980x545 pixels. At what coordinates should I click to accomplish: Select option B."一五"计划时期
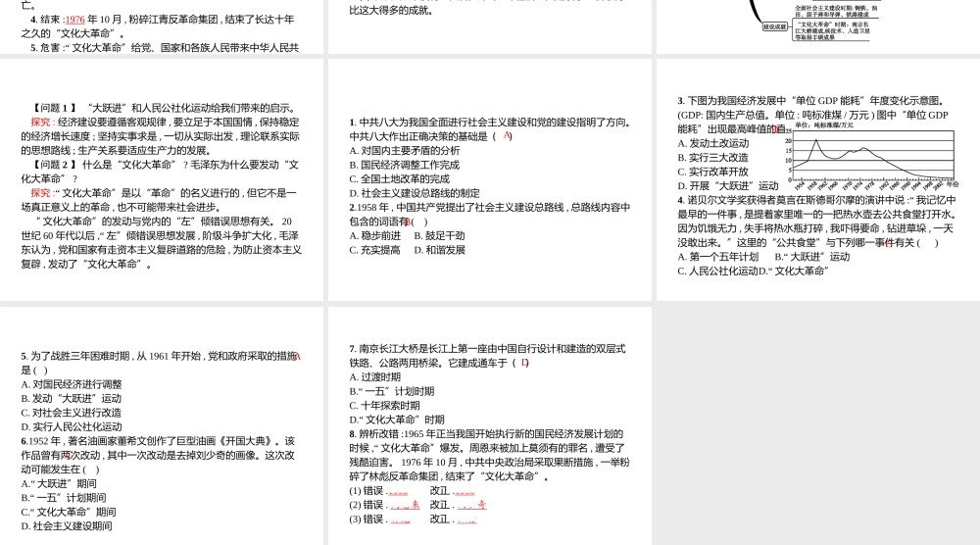click(x=392, y=391)
